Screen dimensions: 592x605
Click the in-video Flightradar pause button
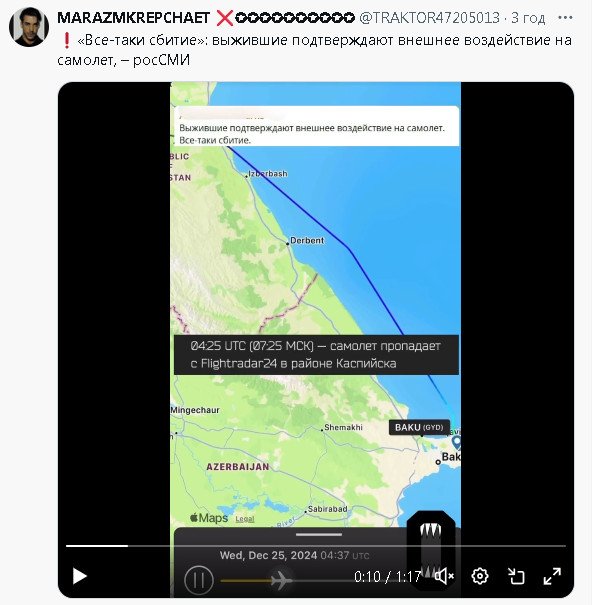(199, 580)
